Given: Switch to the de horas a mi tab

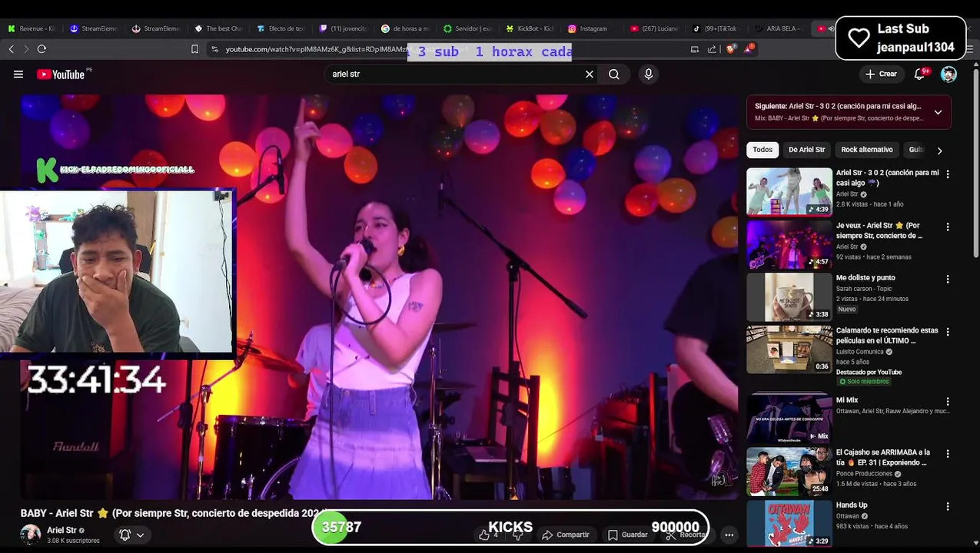Looking at the screenshot, I should click(405, 28).
